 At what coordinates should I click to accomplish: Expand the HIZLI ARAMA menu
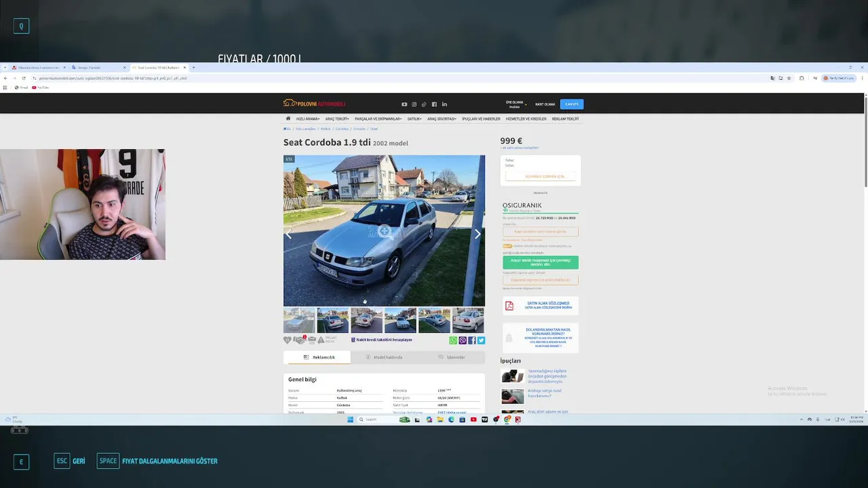pos(308,119)
